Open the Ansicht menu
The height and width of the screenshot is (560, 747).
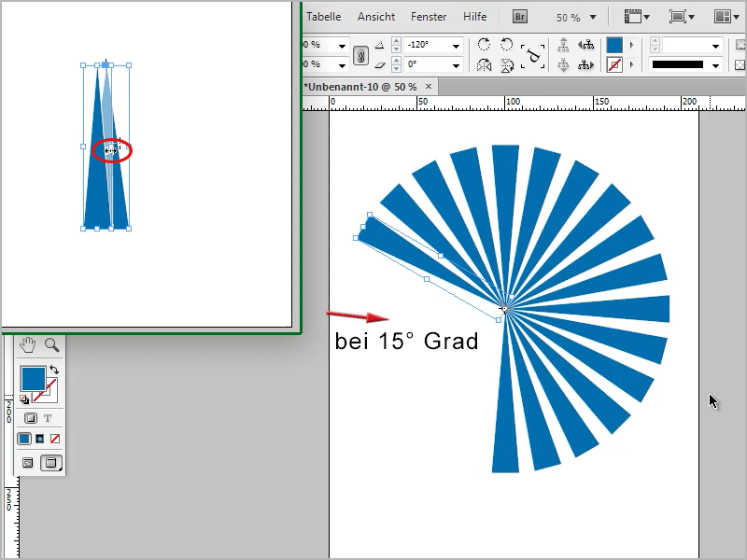coord(376,17)
